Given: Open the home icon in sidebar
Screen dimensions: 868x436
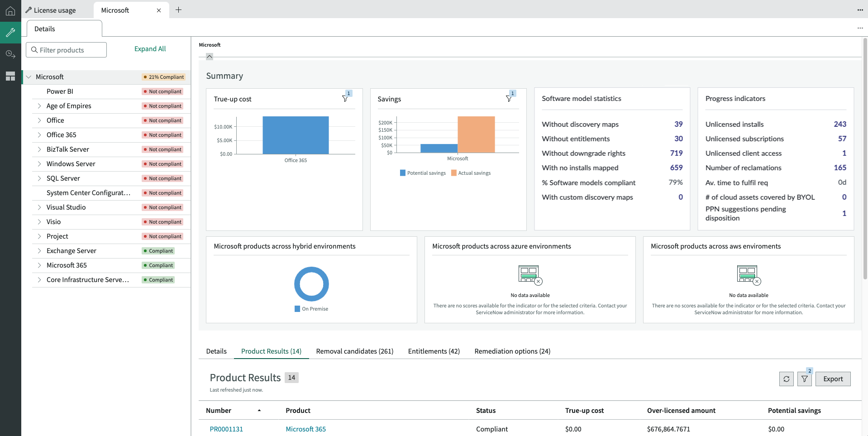Looking at the screenshot, I should click(10, 11).
